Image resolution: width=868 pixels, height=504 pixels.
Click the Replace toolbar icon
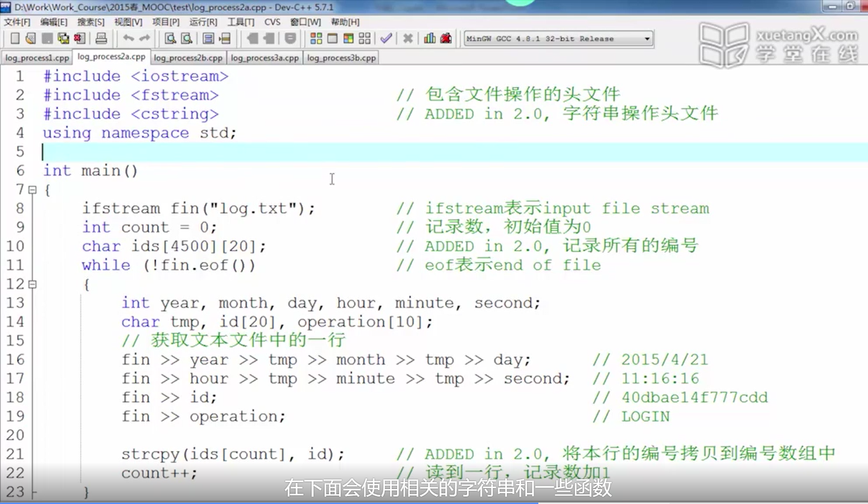pos(187,39)
